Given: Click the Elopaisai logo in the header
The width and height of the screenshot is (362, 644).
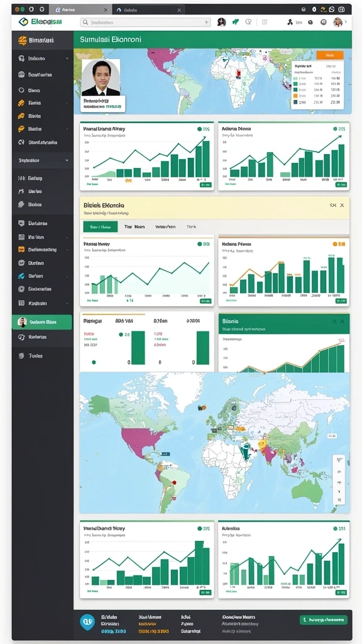Looking at the screenshot, I should coord(40,22).
